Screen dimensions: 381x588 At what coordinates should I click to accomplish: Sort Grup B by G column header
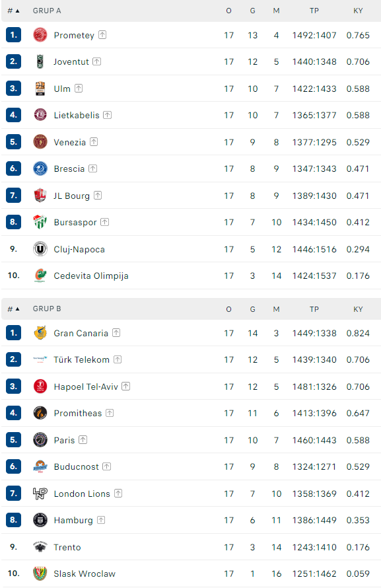coord(252,309)
